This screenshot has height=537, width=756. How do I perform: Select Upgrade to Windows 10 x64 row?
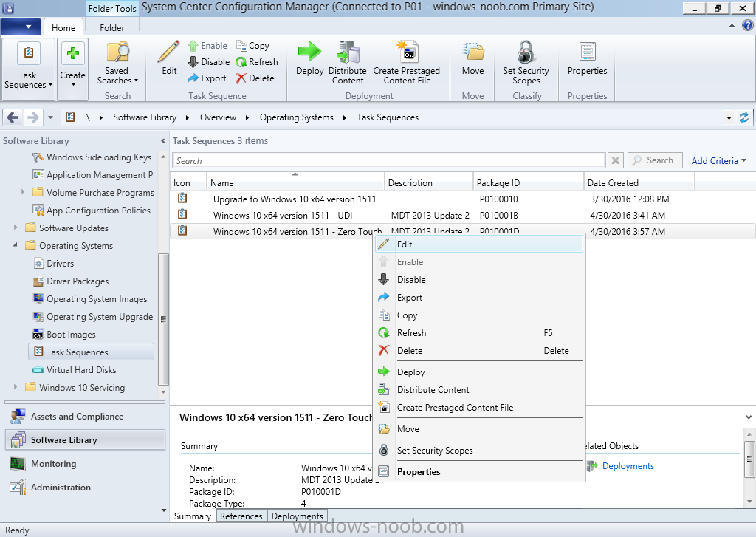tap(463, 199)
